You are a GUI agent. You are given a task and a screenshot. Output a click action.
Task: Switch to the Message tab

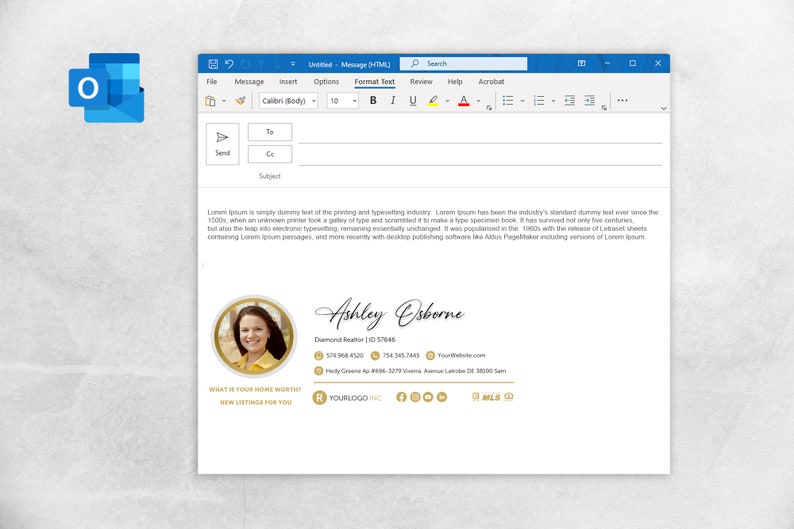[249, 82]
